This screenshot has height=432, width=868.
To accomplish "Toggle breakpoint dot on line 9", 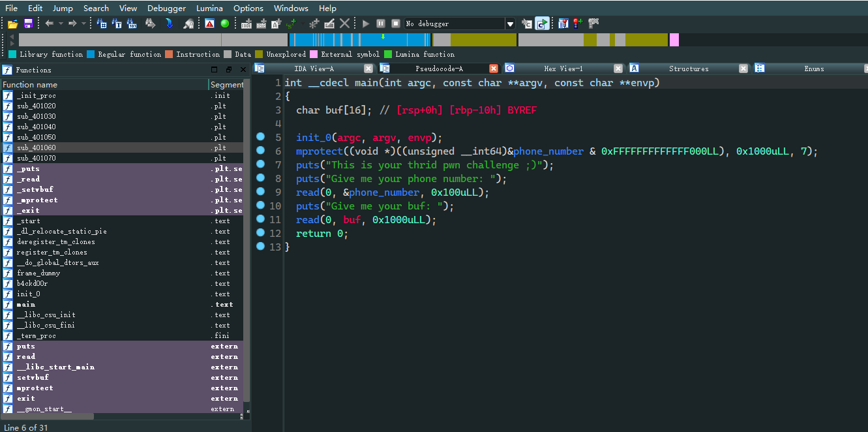I will point(261,192).
